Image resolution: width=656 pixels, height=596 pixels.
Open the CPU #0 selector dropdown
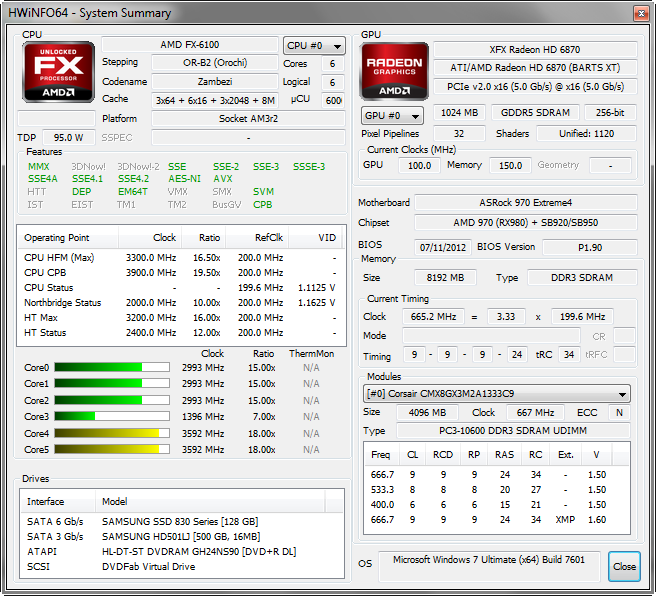(x=314, y=46)
